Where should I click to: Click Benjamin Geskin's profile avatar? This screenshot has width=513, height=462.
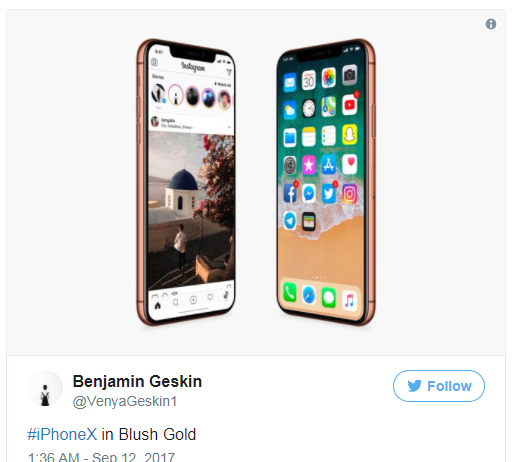point(45,388)
